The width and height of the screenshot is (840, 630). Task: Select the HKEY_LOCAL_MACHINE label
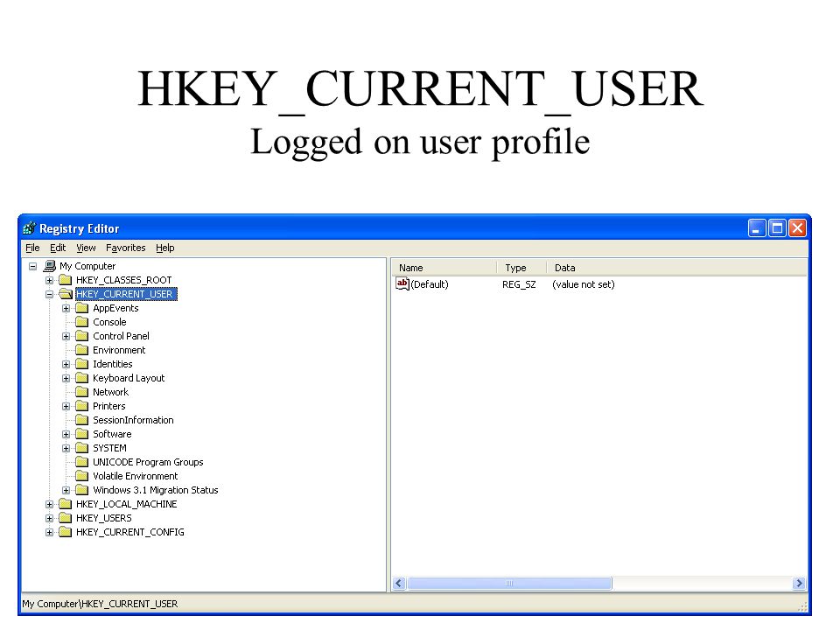(126, 504)
